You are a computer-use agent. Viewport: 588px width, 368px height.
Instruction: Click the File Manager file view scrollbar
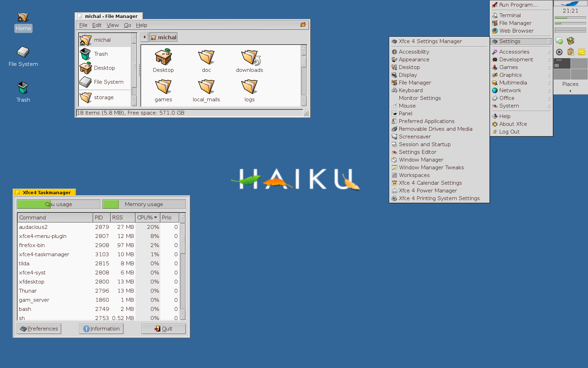304,75
